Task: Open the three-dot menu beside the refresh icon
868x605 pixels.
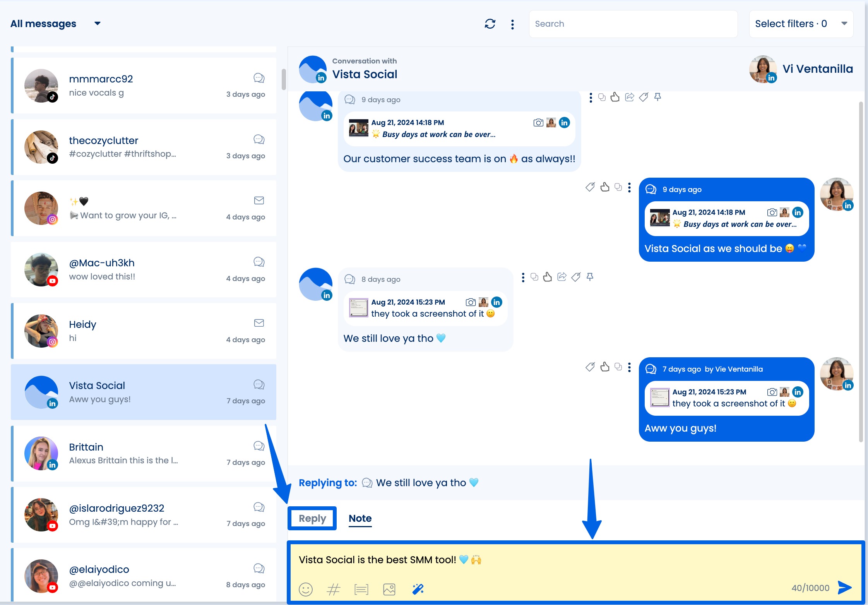Action: [x=512, y=24]
